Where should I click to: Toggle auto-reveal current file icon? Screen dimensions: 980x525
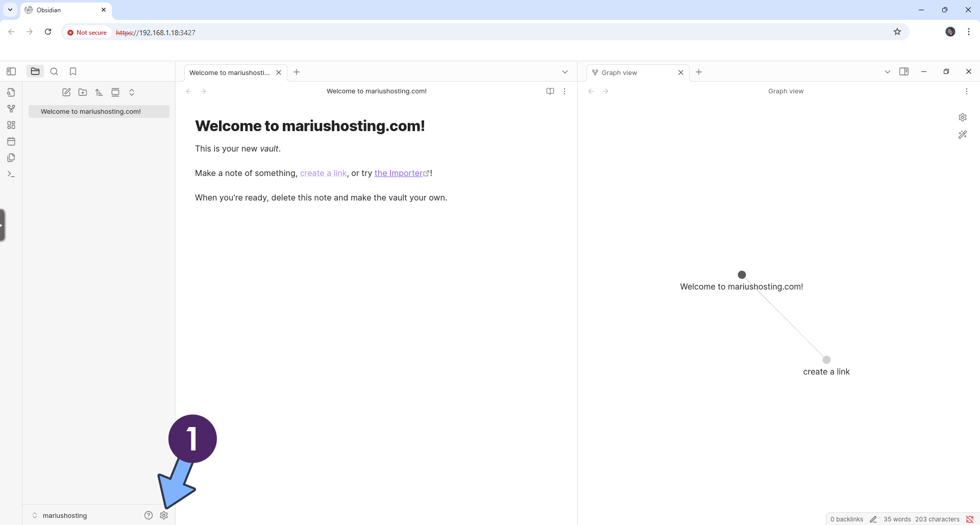coord(115,92)
